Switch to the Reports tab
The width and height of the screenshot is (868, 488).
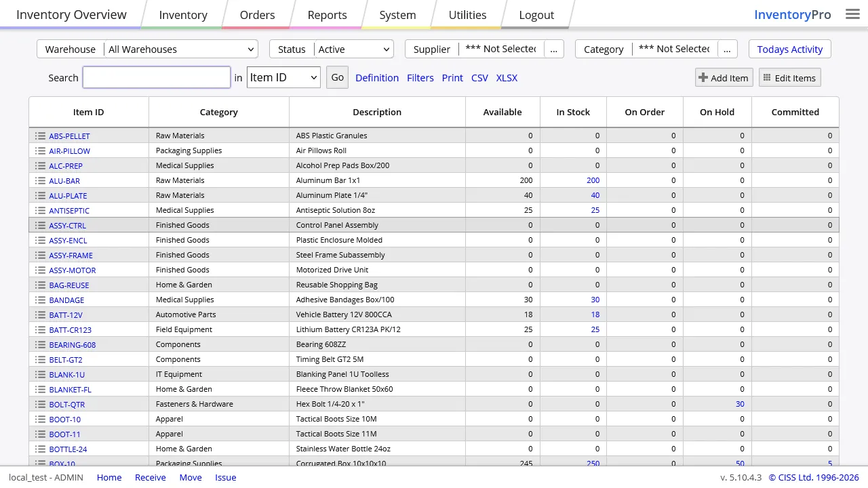[327, 14]
